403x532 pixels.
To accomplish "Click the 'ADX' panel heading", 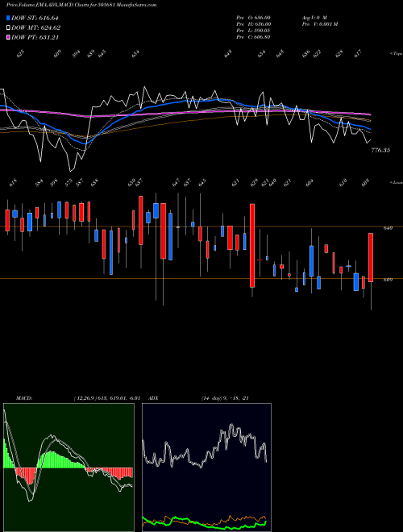I will [x=154, y=398].
